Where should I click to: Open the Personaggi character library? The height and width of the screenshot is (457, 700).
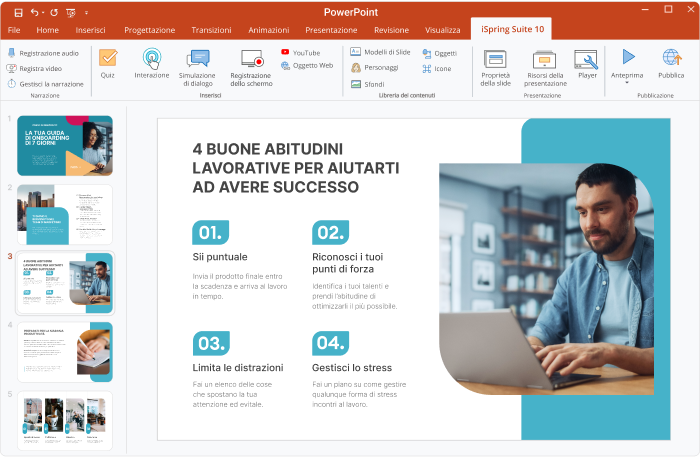pyautogui.click(x=375, y=68)
